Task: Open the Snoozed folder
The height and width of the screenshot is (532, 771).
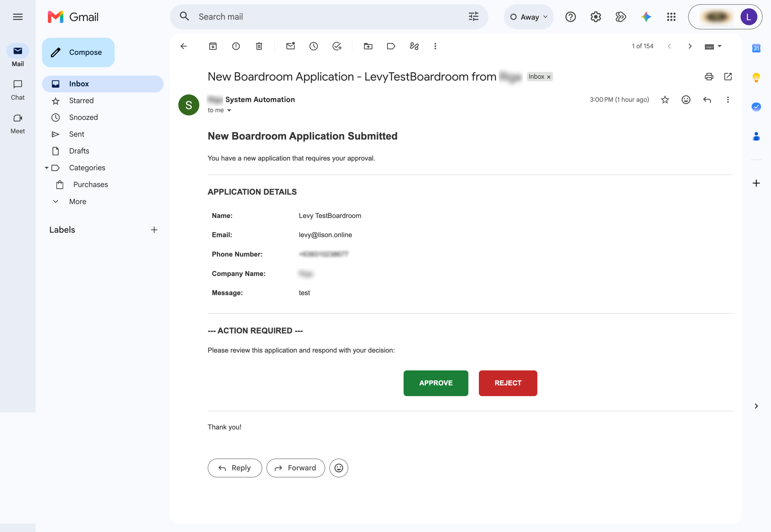Action: 103,117
